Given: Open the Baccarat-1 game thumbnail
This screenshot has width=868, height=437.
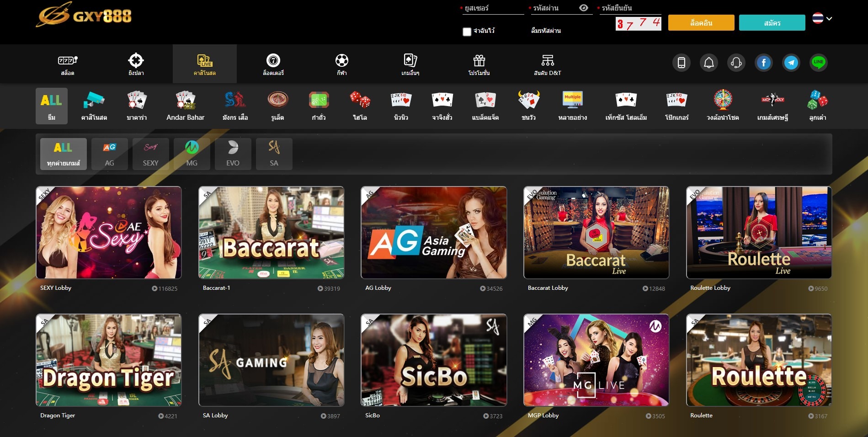Looking at the screenshot, I should 272,233.
